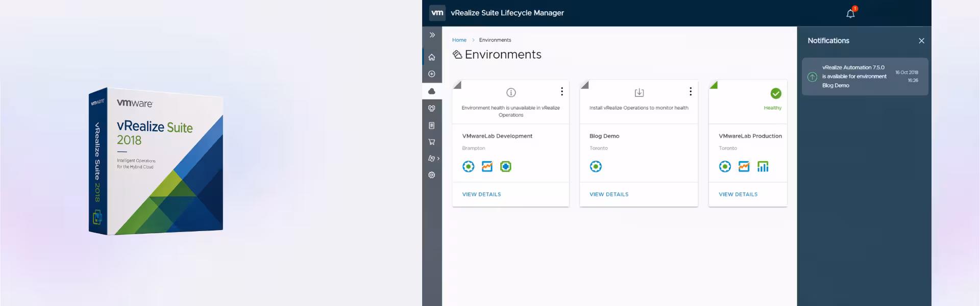Viewport: 980px width, 306px height.
Task: Click the Environments breadcrumb text
Action: click(x=495, y=40)
